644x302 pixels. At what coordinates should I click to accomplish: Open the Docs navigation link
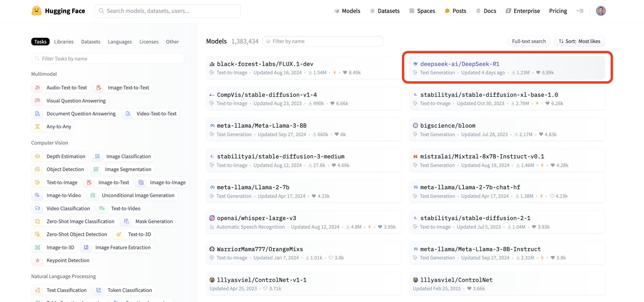pyautogui.click(x=486, y=11)
